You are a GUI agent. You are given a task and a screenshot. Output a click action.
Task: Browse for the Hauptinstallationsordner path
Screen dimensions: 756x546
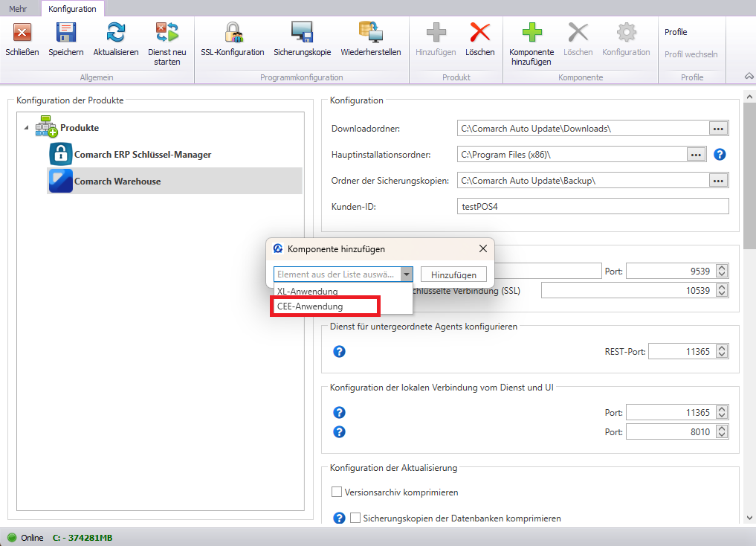coord(696,154)
